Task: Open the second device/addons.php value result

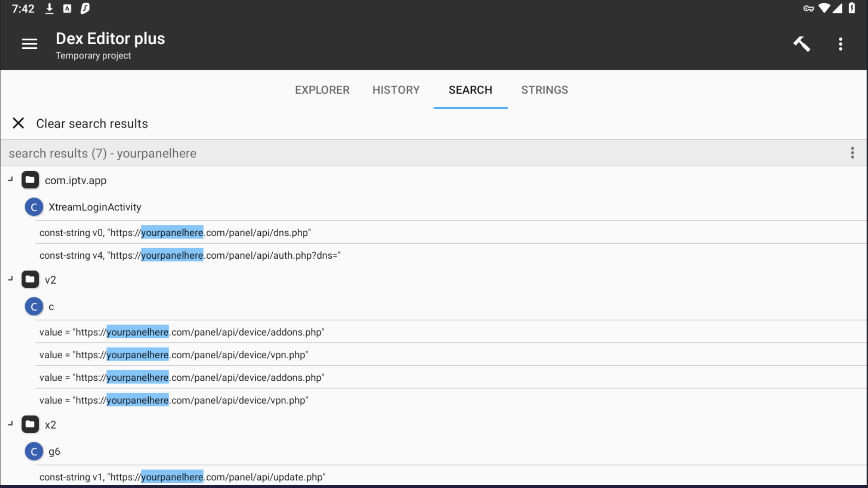Action: 451,378
